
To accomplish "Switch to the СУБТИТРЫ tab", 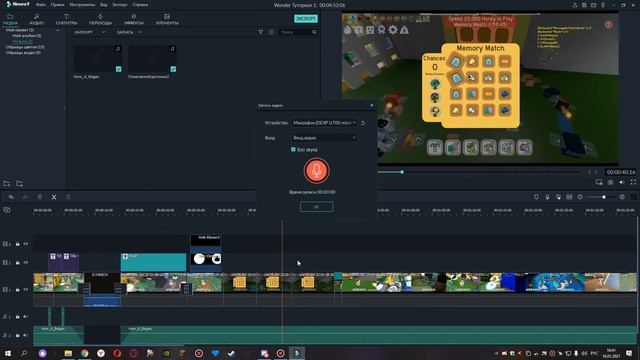I will (66, 19).
